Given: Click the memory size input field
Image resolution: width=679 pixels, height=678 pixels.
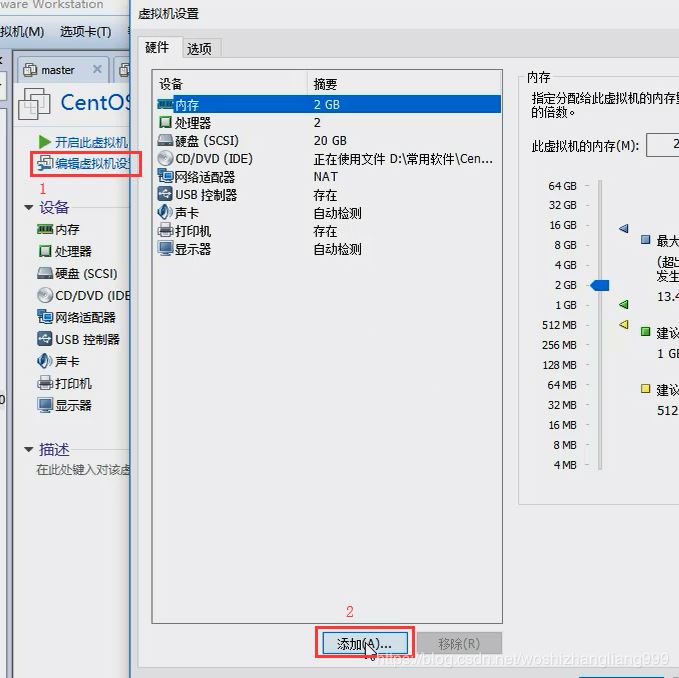Looking at the screenshot, I should 663,145.
